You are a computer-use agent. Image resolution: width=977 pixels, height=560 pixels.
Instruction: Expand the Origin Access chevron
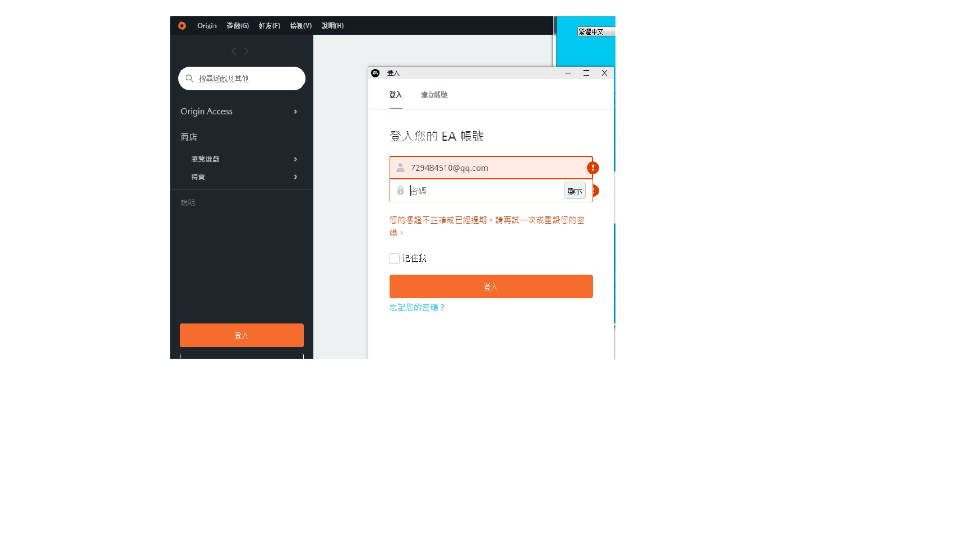[x=295, y=112]
